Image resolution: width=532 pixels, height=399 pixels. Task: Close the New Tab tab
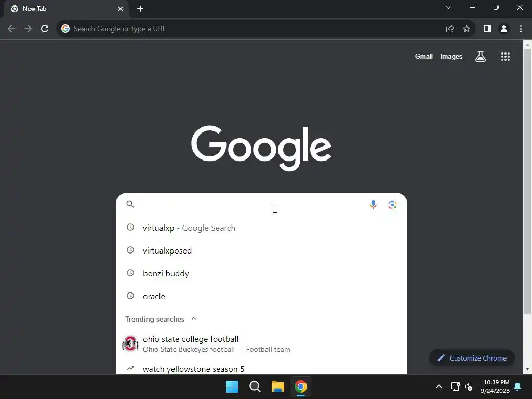[x=121, y=9]
